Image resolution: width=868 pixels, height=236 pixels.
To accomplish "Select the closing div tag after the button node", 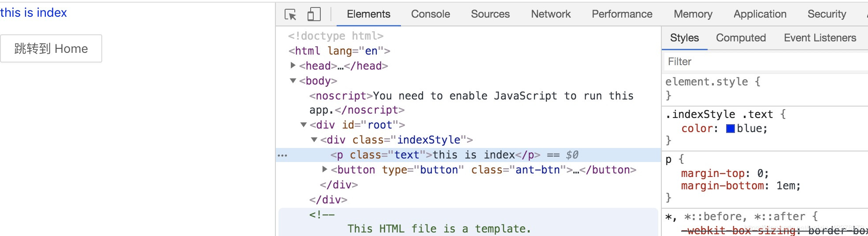I will point(339,184).
